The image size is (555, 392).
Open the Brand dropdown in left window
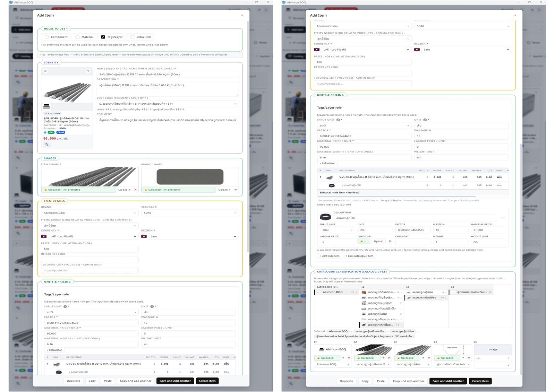tap(90, 213)
